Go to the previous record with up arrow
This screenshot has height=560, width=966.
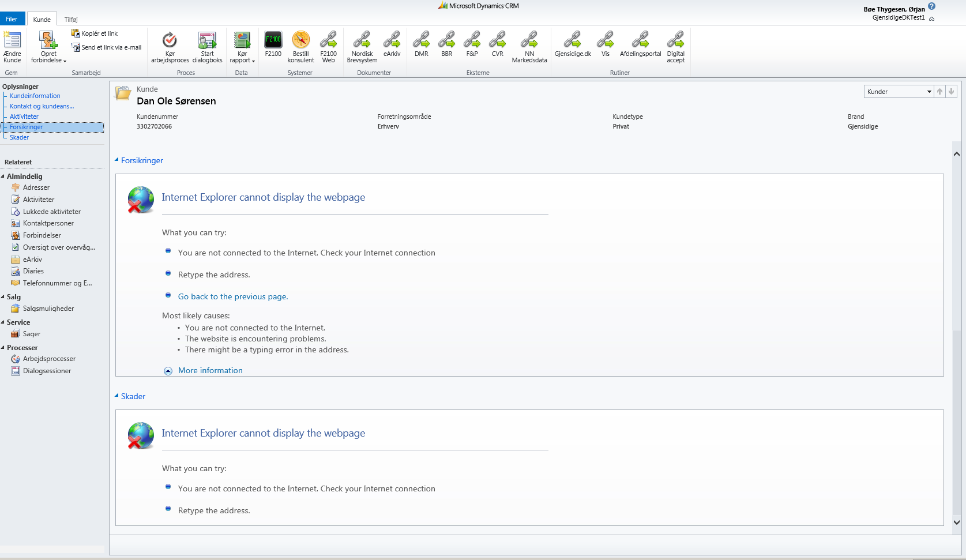(940, 92)
